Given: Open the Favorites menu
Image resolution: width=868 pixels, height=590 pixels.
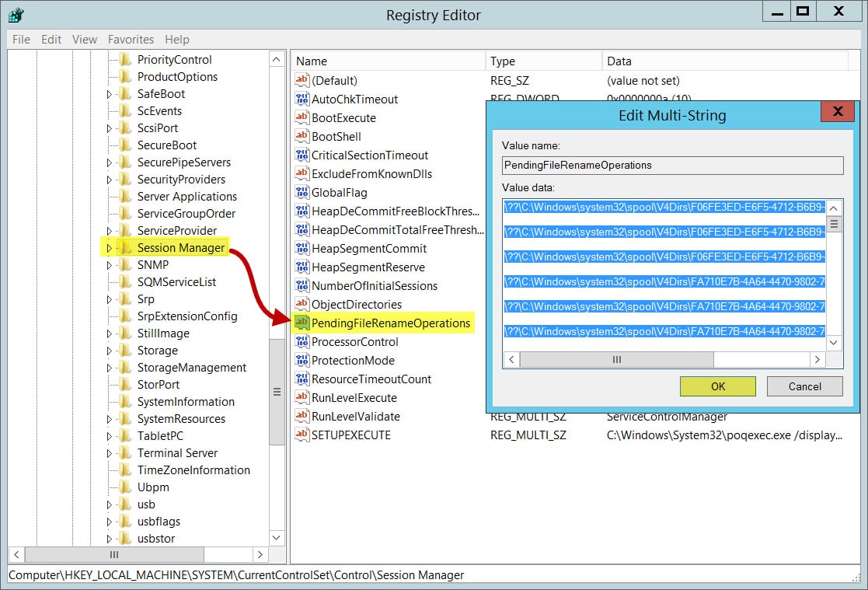Looking at the screenshot, I should [x=131, y=40].
